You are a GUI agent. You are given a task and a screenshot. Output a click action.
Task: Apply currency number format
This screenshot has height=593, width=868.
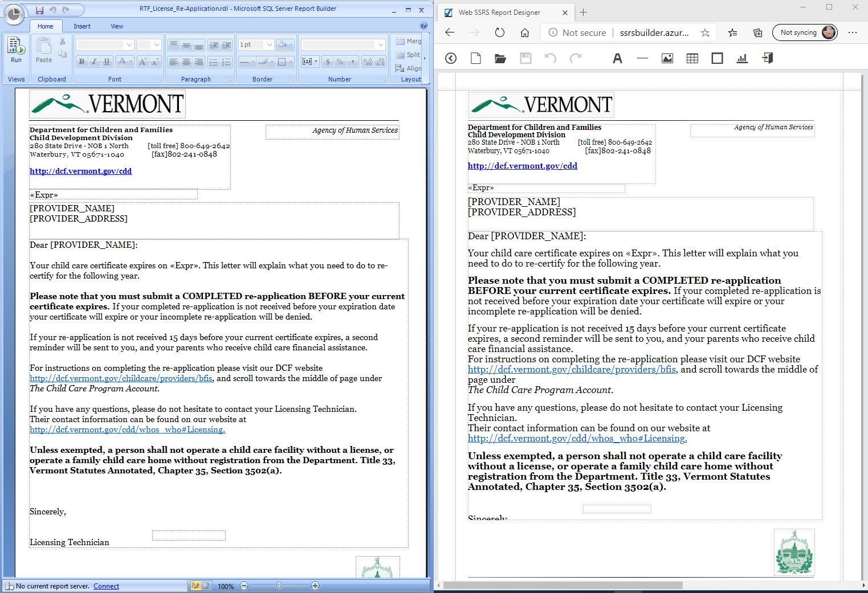coord(328,62)
